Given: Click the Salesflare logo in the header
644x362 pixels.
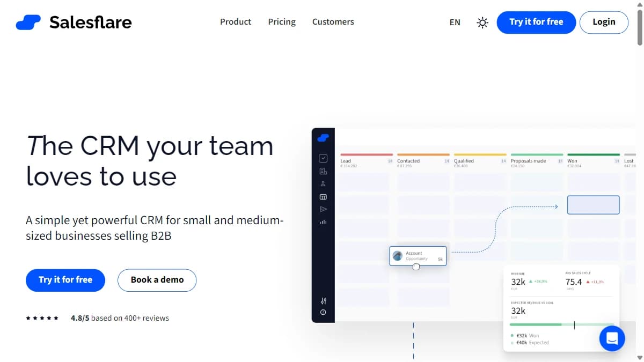Looking at the screenshot, I should tap(74, 22).
